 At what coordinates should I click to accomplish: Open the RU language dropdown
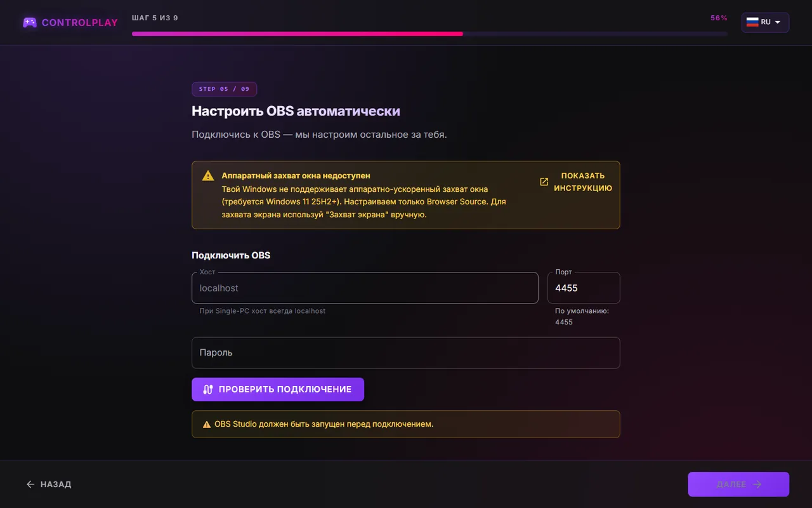click(x=765, y=22)
